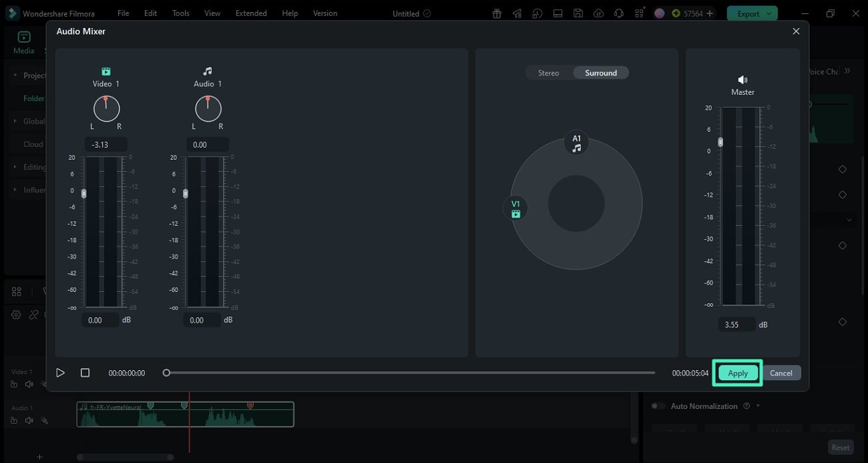Viewport: 868px width, 463px height.
Task: Select the V1 node in the surround panner
Action: (515, 208)
